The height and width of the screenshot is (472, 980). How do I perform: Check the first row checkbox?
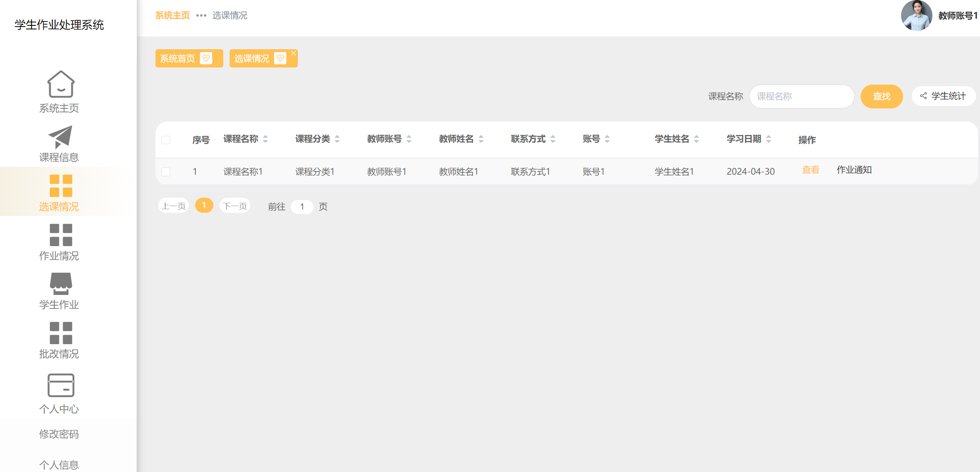[166, 171]
